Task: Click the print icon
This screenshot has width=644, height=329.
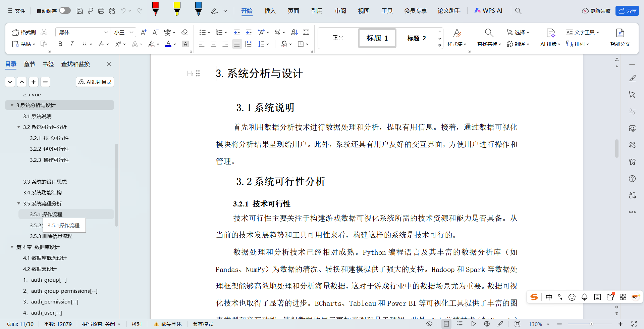Action: (x=101, y=10)
